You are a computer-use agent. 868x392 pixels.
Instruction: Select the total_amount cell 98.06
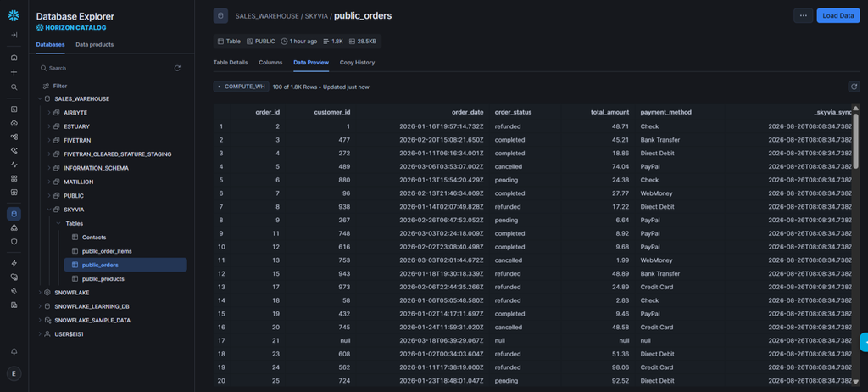click(620, 367)
